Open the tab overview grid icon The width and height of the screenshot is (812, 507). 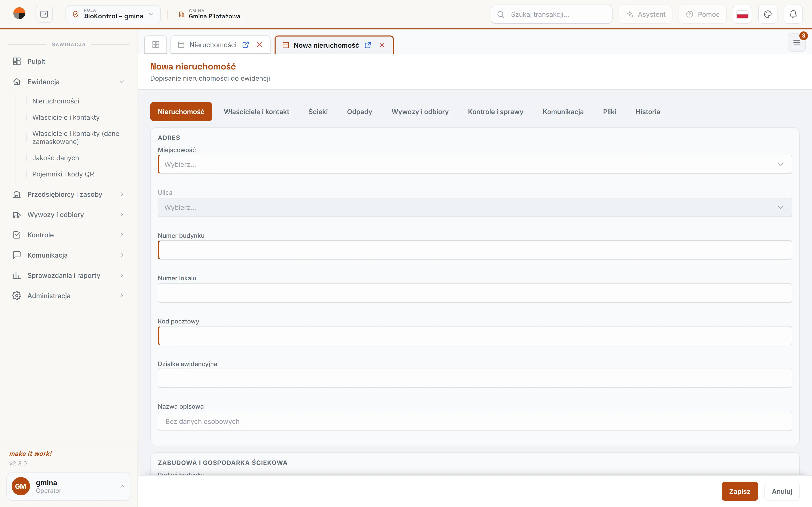click(x=156, y=45)
